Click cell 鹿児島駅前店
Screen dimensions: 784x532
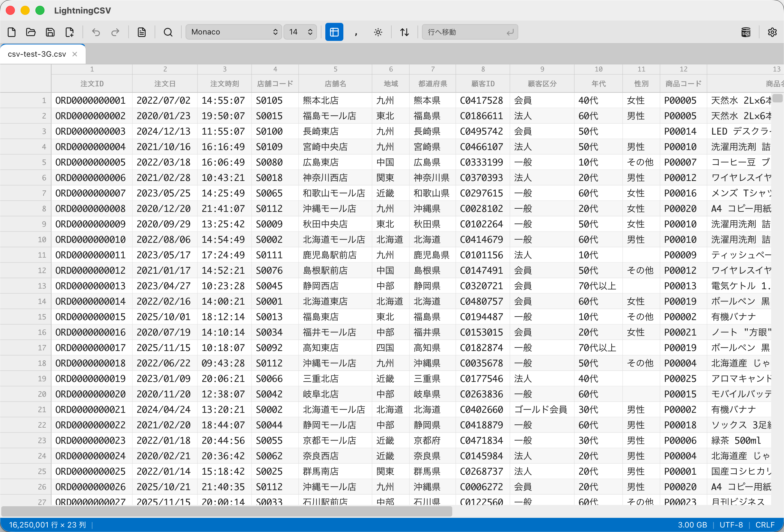click(335, 255)
